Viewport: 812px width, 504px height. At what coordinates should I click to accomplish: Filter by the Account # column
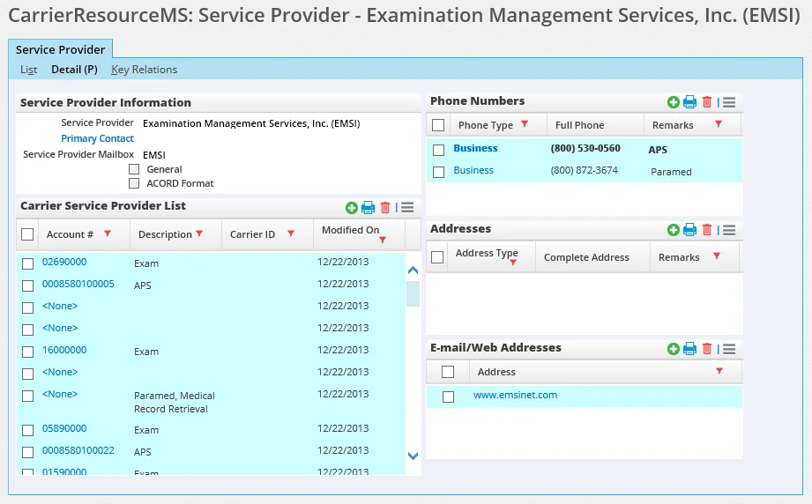click(x=108, y=233)
